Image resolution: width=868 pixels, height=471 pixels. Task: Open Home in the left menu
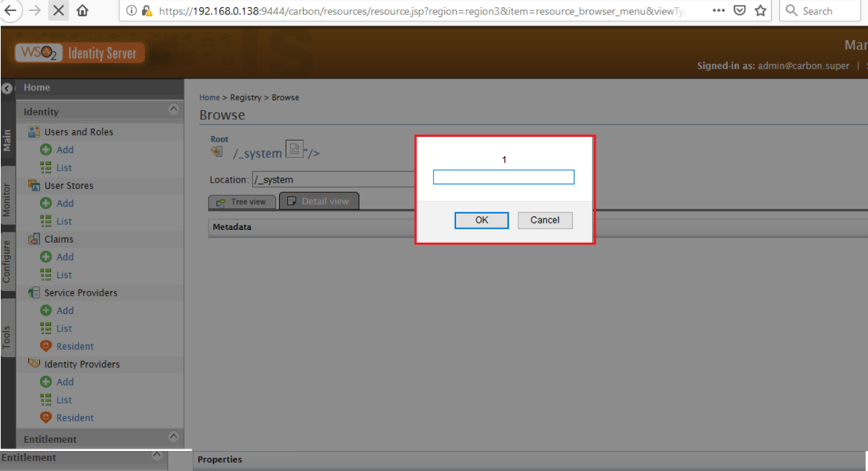coord(37,87)
